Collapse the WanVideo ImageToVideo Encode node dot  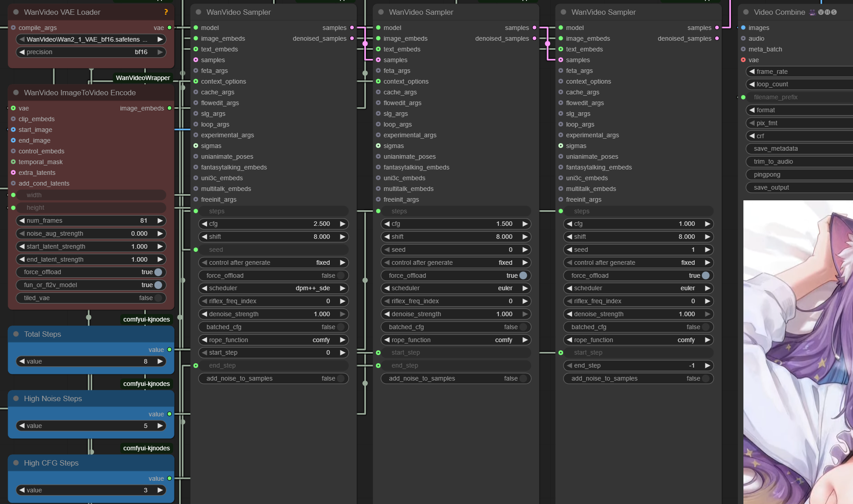pos(16,93)
